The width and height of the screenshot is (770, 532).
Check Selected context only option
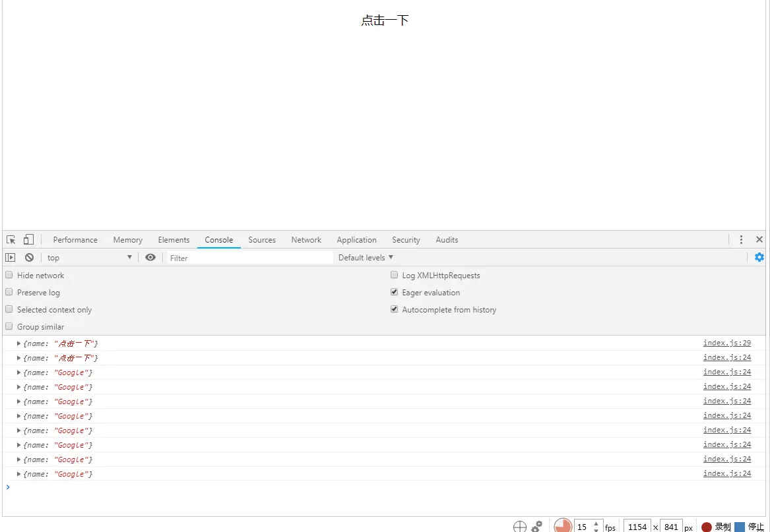click(x=9, y=309)
